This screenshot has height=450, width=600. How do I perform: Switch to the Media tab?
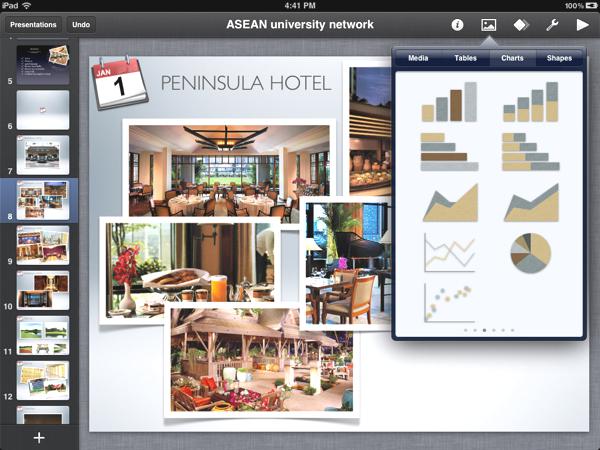click(418, 58)
